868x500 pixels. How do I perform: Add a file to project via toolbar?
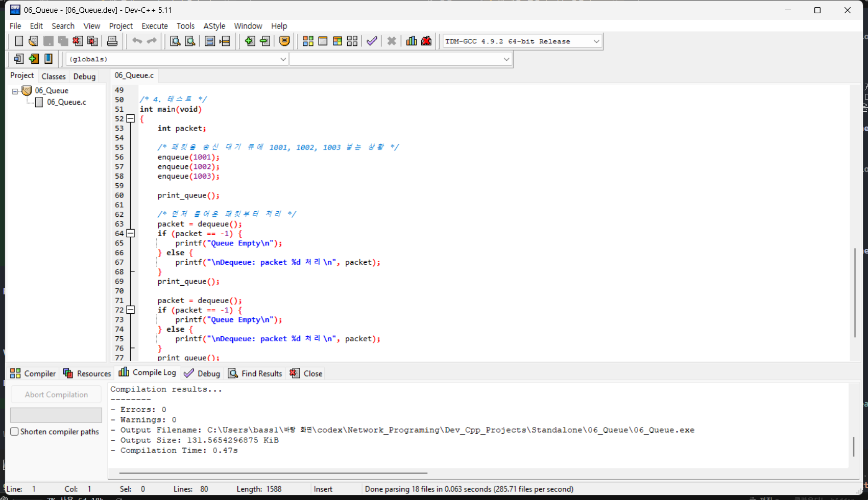(x=250, y=41)
